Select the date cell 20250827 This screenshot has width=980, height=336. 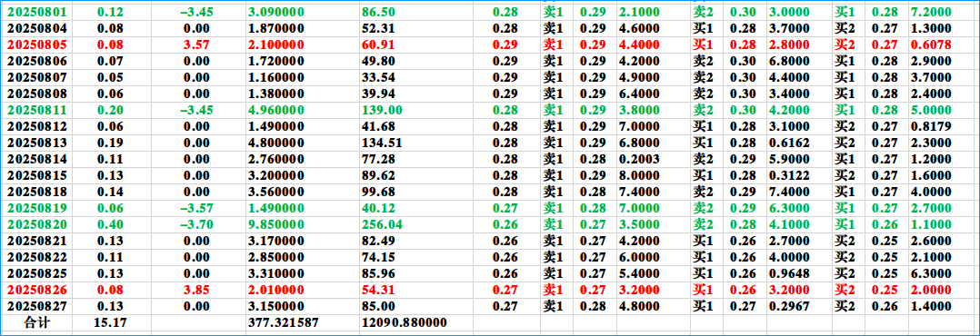(37, 306)
